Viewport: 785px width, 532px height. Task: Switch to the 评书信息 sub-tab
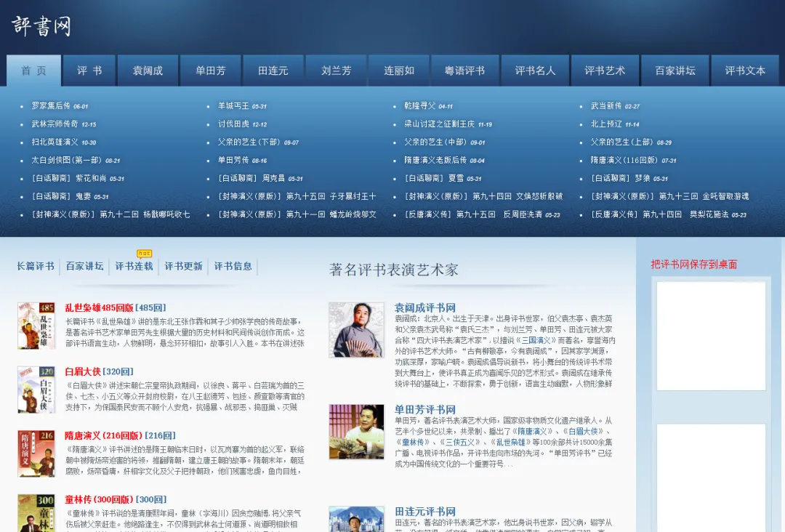point(233,266)
